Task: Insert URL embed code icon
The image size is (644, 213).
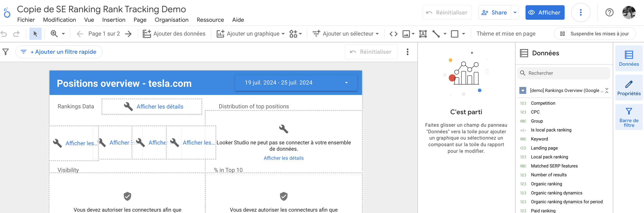Action: (393, 34)
